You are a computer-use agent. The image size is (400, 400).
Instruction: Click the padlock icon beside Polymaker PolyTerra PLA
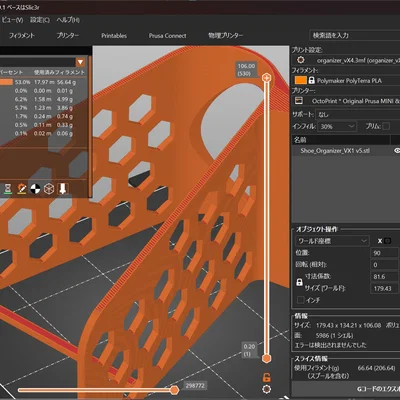[312, 80]
